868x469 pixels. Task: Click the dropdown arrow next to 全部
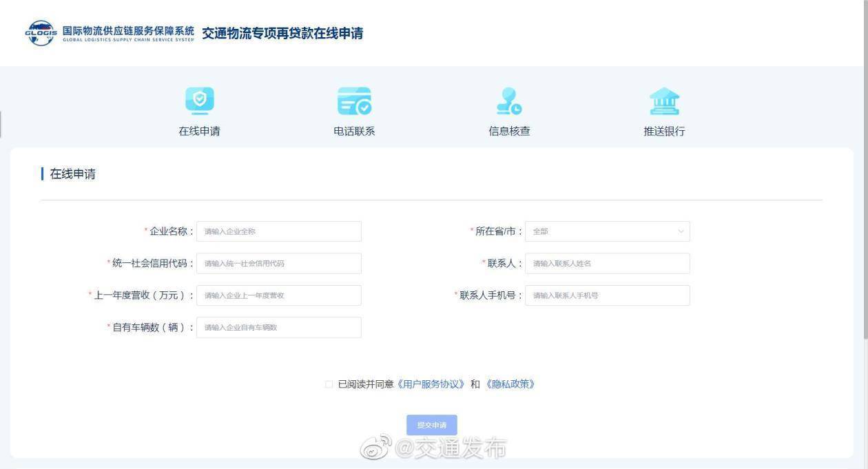click(681, 231)
